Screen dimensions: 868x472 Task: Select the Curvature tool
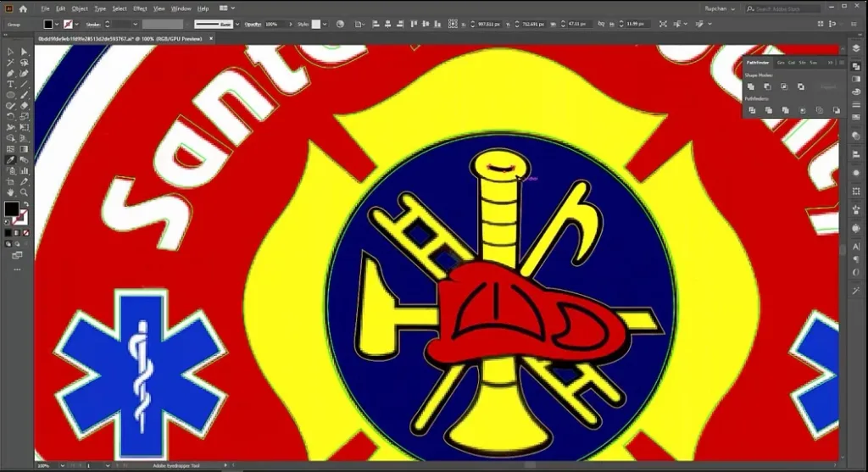click(24, 73)
